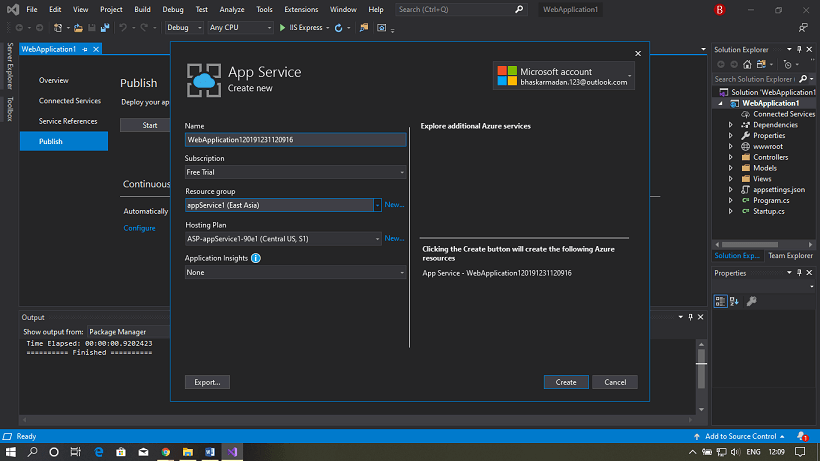This screenshot has width=820, height=461.
Task: Click the browser refresh icon in toolbar
Action: click(338, 28)
